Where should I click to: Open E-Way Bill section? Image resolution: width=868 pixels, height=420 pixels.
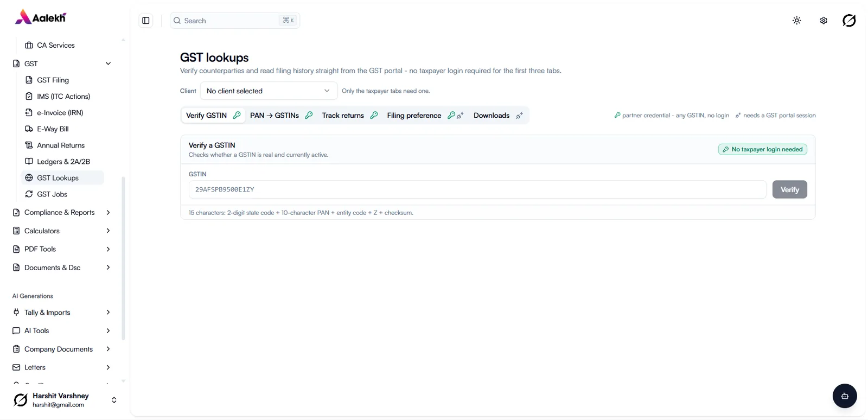pyautogui.click(x=62, y=129)
